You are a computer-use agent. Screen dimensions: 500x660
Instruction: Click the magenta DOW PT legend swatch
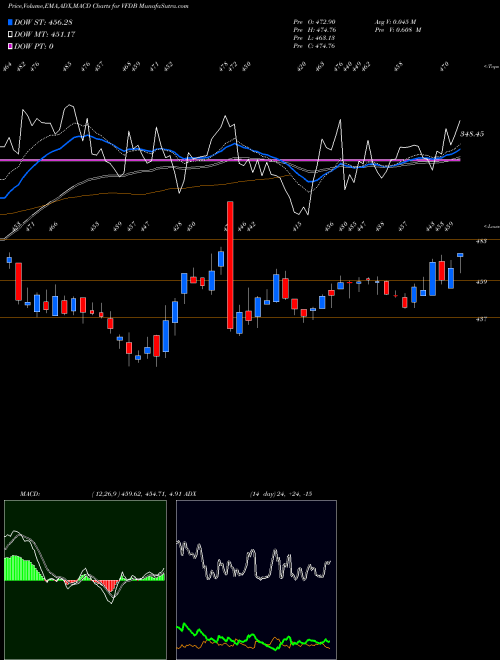[x=10, y=46]
